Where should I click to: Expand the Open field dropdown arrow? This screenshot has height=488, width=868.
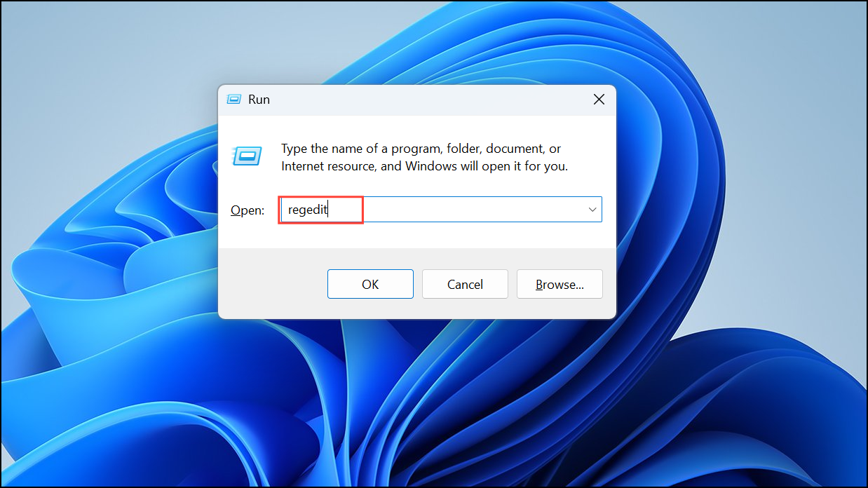[592, 210]
